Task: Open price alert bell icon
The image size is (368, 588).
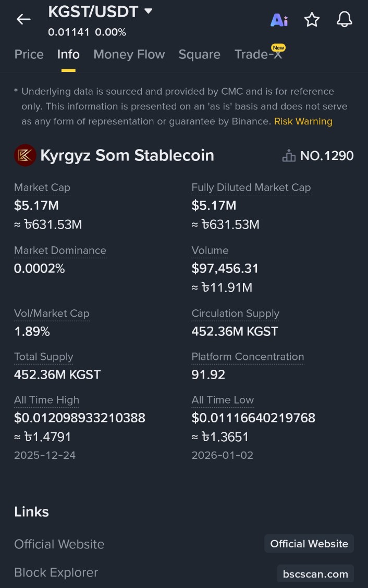Action: click(x=345, y=20)
